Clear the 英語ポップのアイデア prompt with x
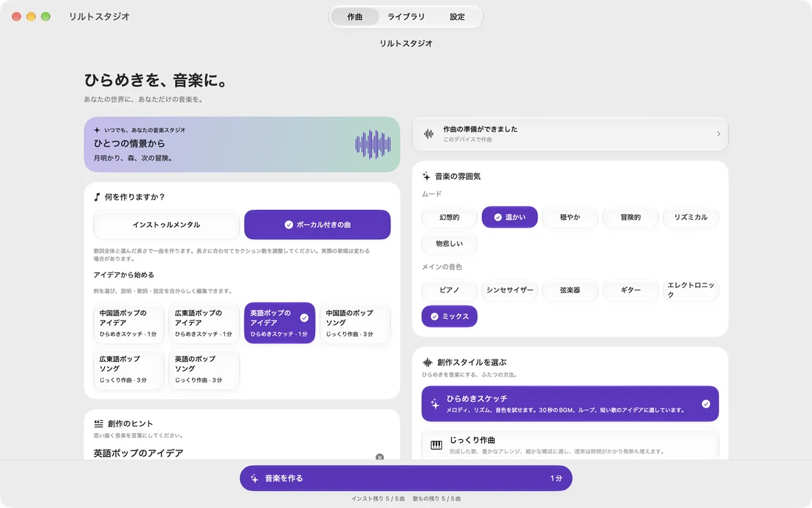 point(379,457)
